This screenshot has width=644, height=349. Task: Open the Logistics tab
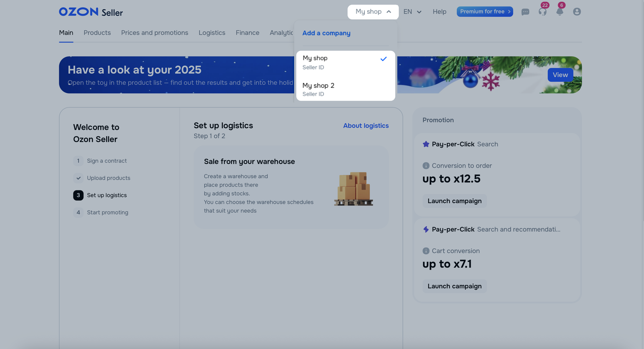(x=212, y=33)
